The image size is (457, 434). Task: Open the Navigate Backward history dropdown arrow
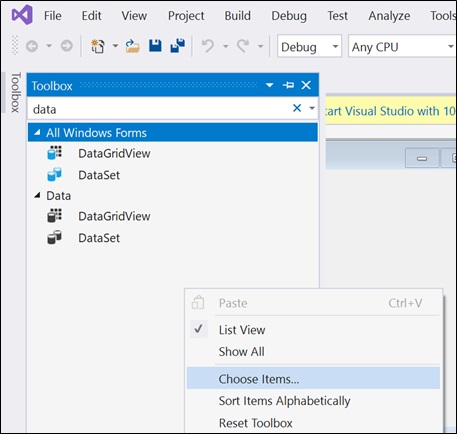coord(49,46)
